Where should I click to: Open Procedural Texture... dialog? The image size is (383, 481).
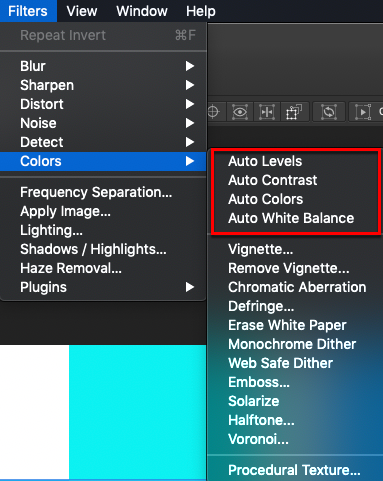point(294,470)
